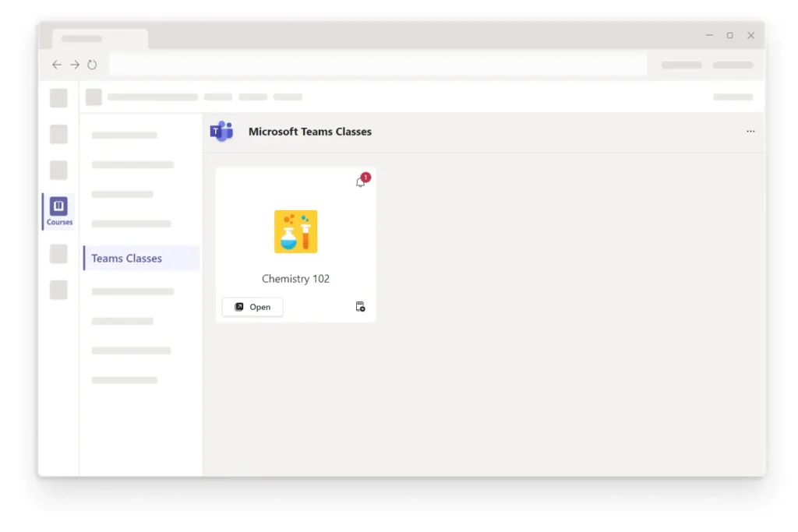The height and width of the screenshot is (532, 798).
Task: Click the browser forward arrow
Action: pyautogui.click(x=74, y=65)
